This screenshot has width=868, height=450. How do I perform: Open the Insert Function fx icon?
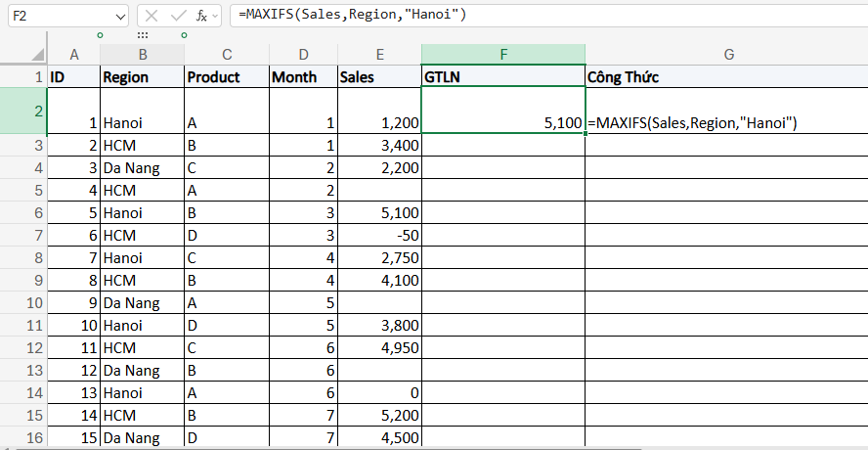pyautogui.click(x=201, y=16)
